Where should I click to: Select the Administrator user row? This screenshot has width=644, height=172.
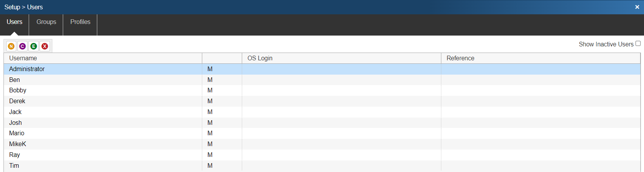(27, 69)
